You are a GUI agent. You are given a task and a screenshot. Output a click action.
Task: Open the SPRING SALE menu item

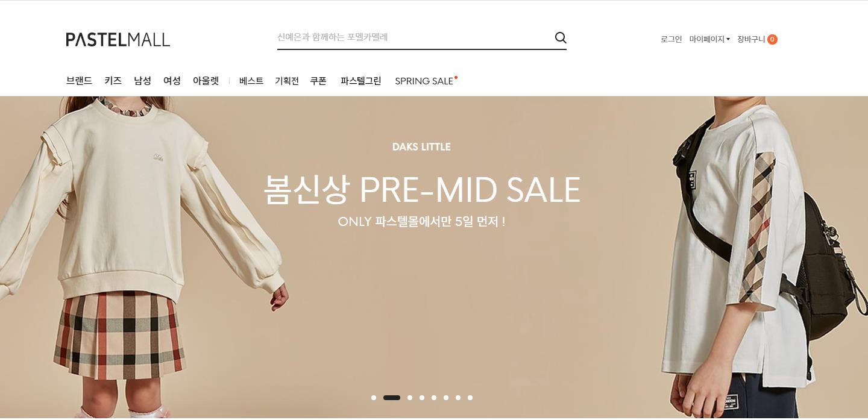[x=424, y=81]
